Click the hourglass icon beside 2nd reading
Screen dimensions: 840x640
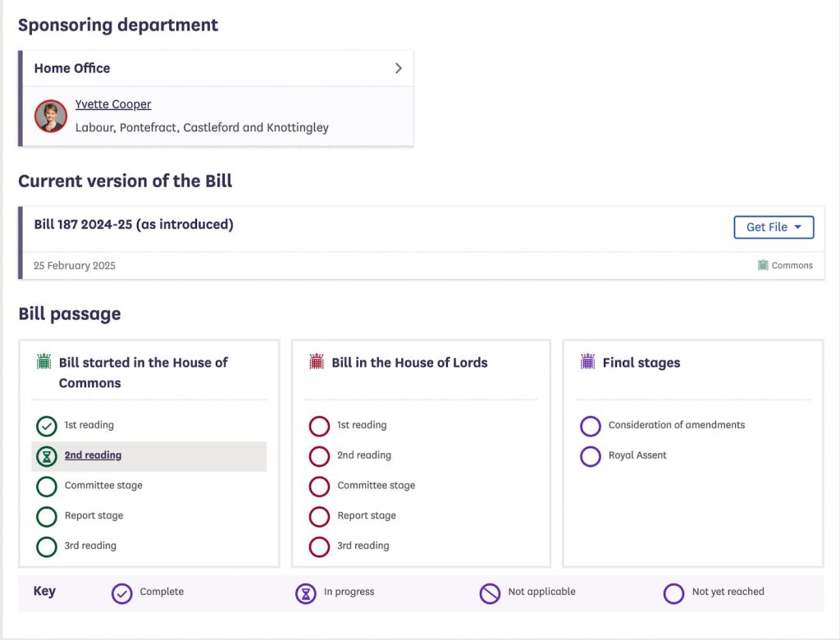click(46, 456)
